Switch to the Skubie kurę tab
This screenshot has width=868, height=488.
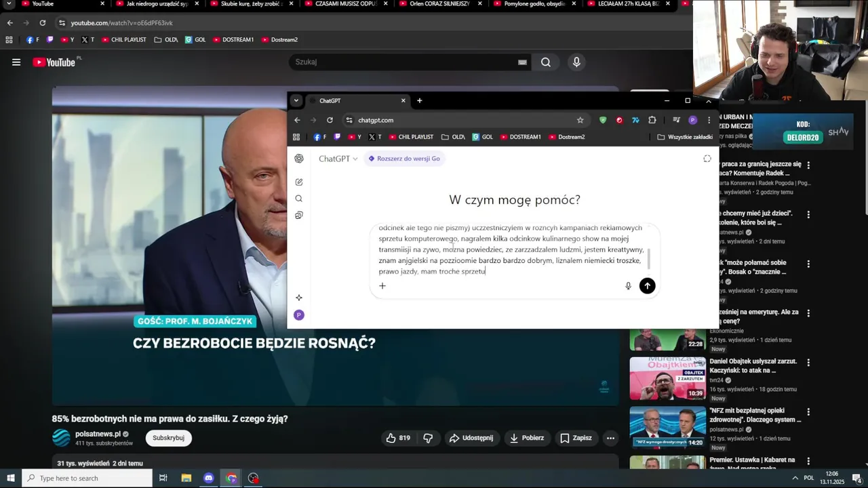point(252,4)
